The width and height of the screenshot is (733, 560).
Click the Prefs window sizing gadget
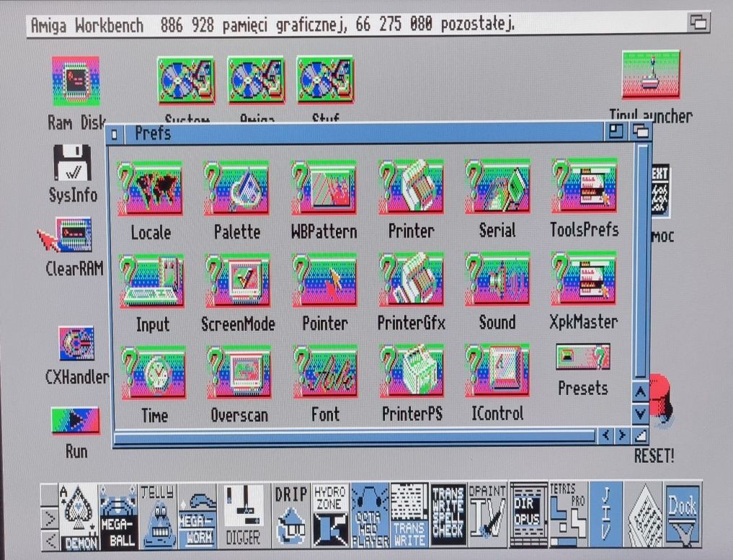[x=641, y=435]
